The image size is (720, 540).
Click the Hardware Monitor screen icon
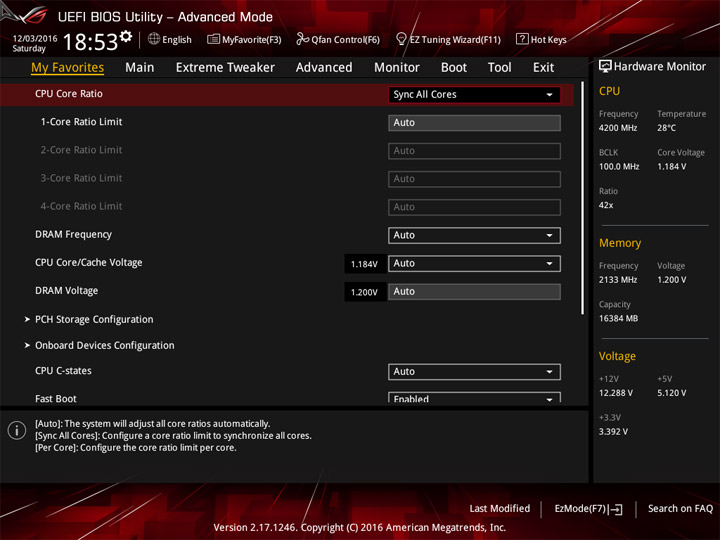pos(605,67)
